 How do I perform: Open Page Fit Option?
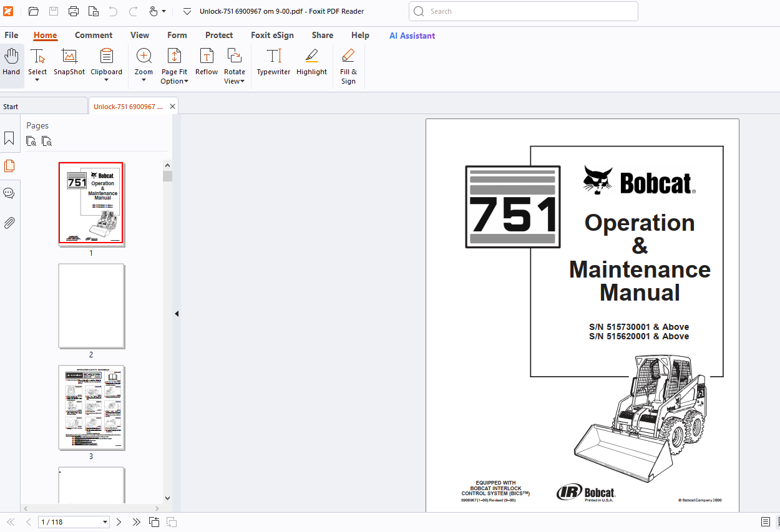point(174,65)
